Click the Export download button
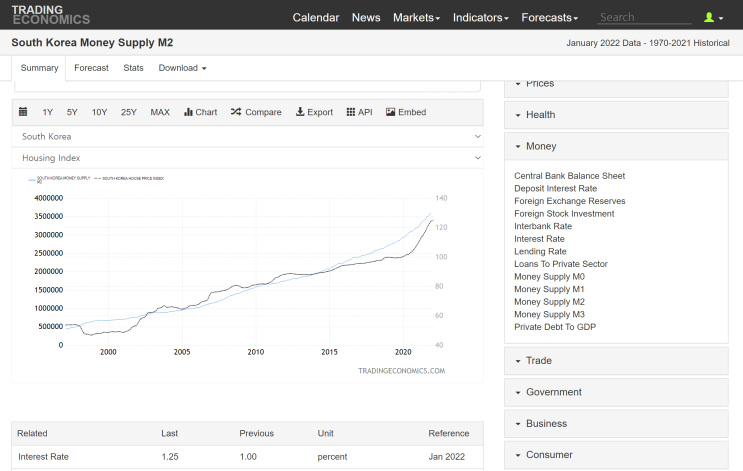 (x=314, y=112)
